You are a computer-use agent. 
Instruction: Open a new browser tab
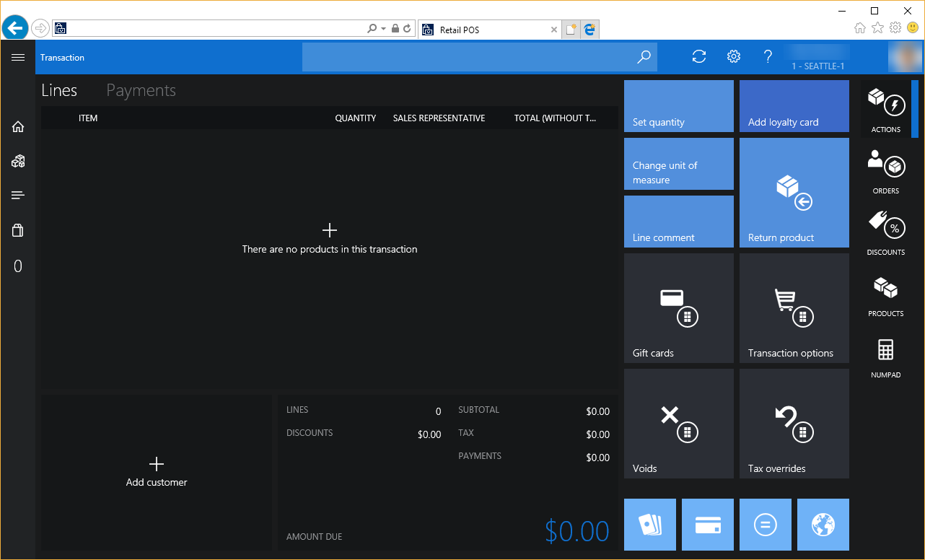pos(571,30)
